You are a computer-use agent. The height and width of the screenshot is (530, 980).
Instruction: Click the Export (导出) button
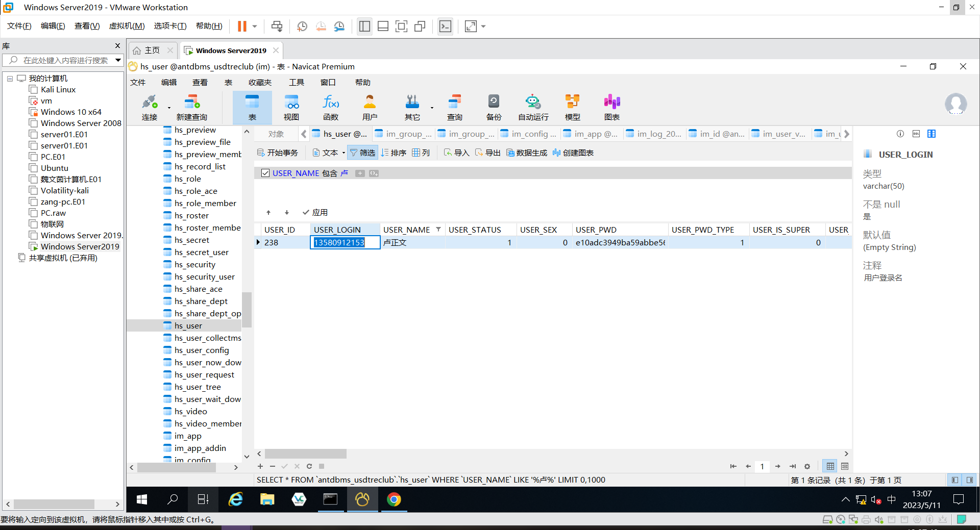tap(487, 153)
